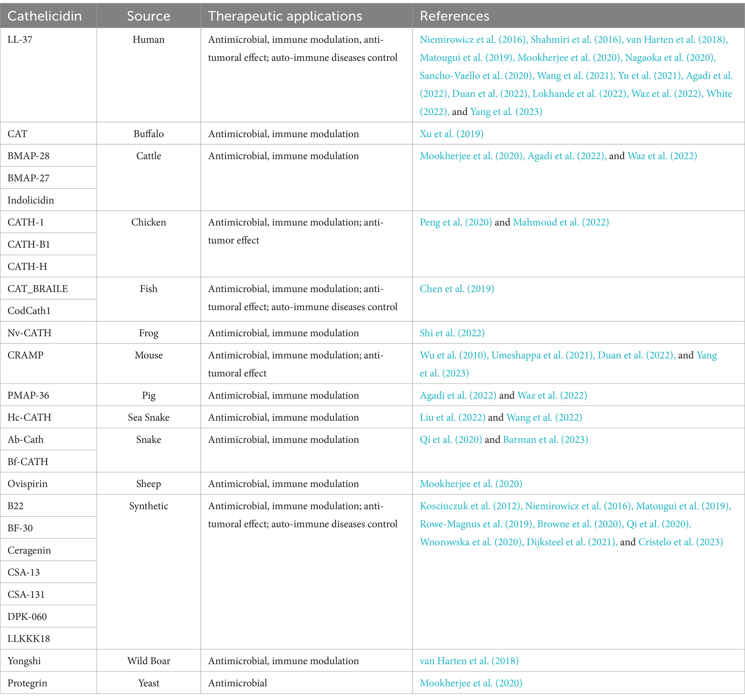Select the CATH-1 cell
745x700 pixels.
click(48, 222)
